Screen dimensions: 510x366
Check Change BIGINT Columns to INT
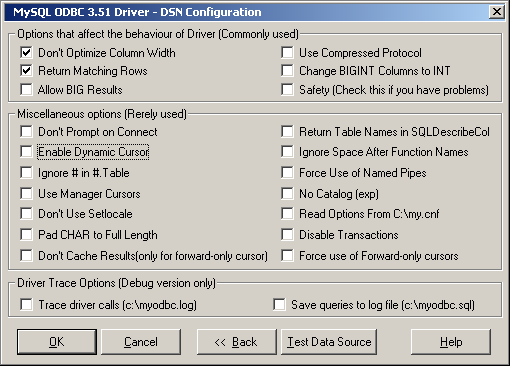287,71
